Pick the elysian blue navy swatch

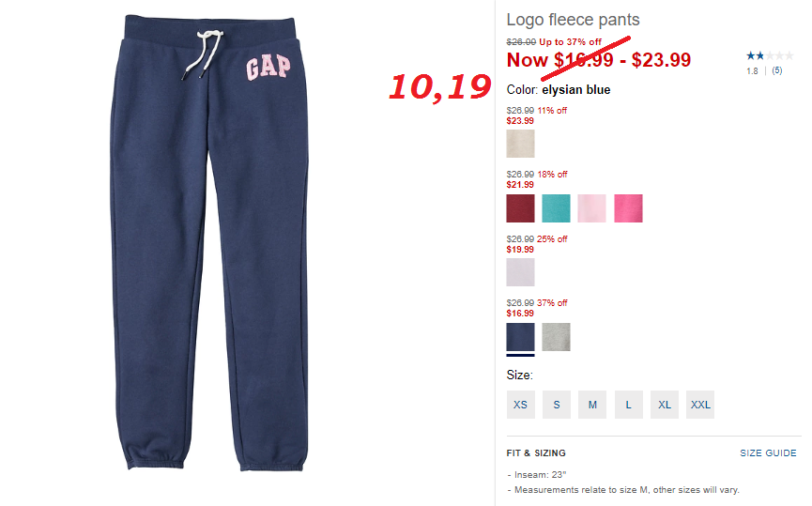(x=520, y=337)
